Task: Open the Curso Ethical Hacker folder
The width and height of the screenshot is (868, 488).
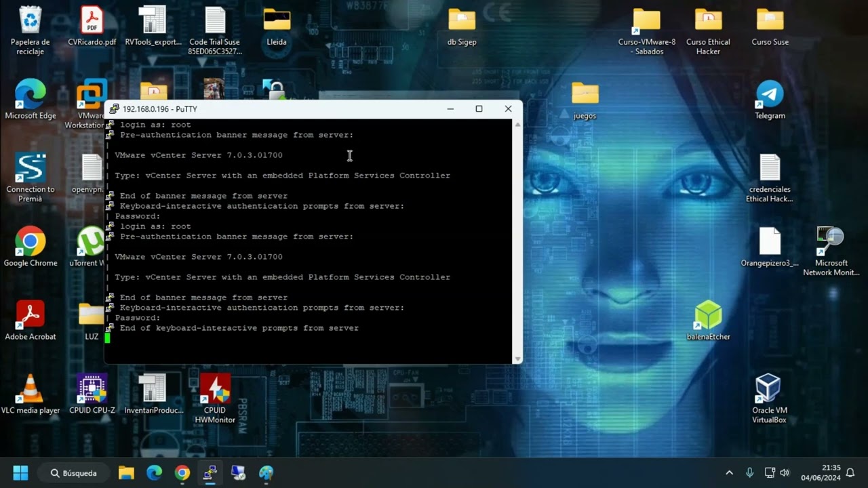Action: point(708,30)
